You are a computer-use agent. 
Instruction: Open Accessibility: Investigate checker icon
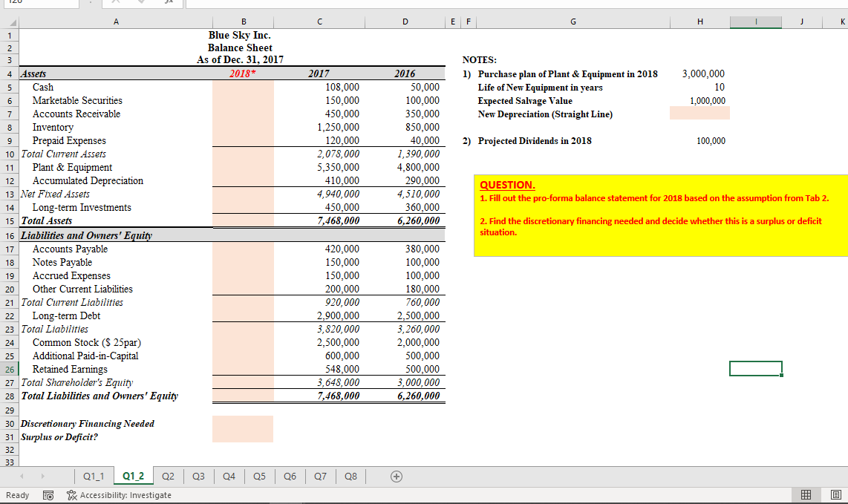tap(72, 495)
